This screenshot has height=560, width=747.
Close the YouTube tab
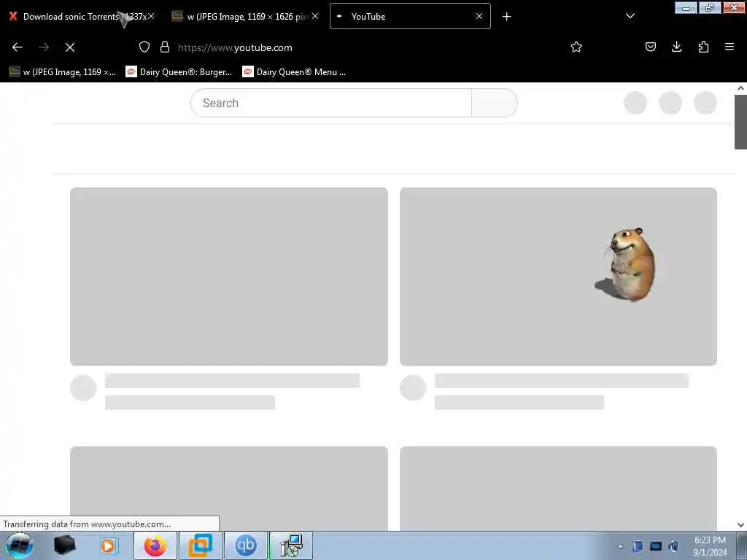point(479,16)
